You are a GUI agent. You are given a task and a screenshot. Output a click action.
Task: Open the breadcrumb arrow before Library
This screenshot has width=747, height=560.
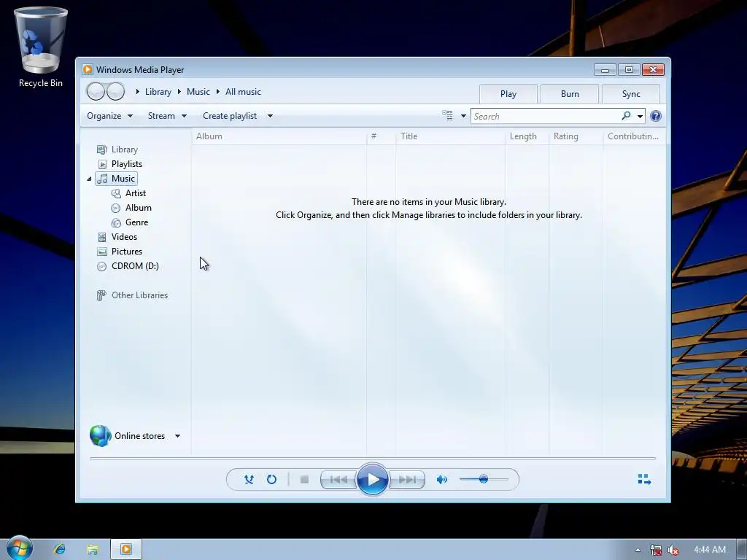(x=137, y=91)
